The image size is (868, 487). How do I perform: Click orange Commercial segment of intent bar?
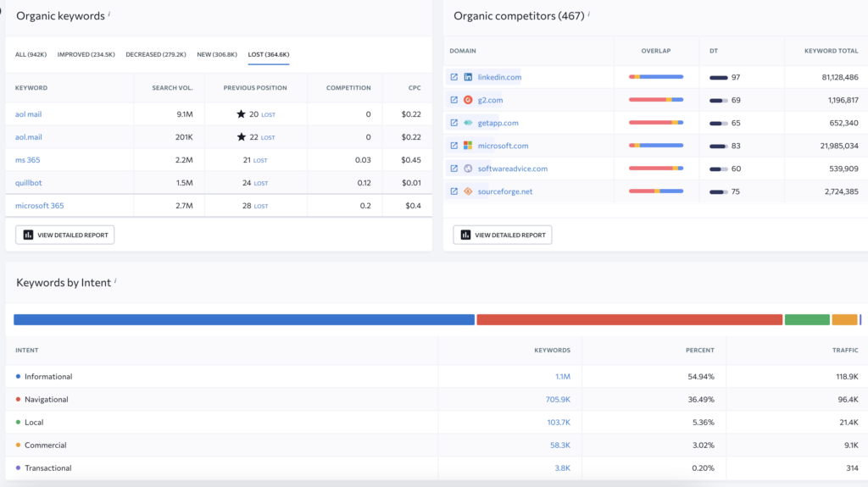[845, 319]
